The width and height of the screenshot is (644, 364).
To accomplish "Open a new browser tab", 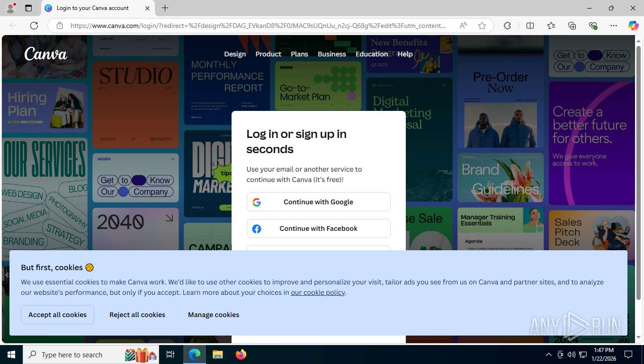I will [165, 8].
